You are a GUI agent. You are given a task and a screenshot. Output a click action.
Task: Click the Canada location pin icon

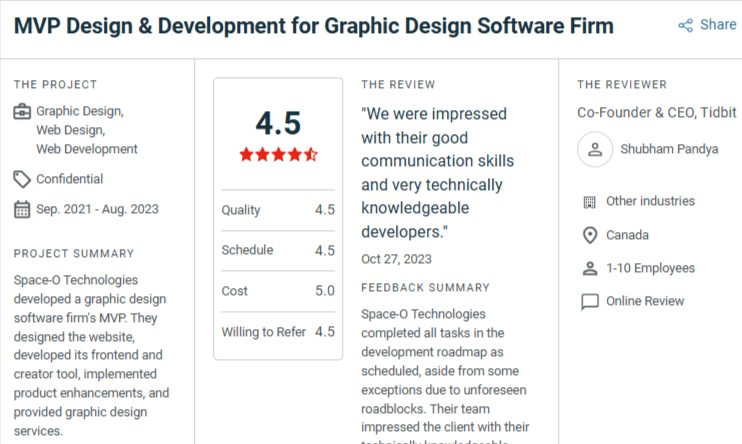click(x=589, y=235)
